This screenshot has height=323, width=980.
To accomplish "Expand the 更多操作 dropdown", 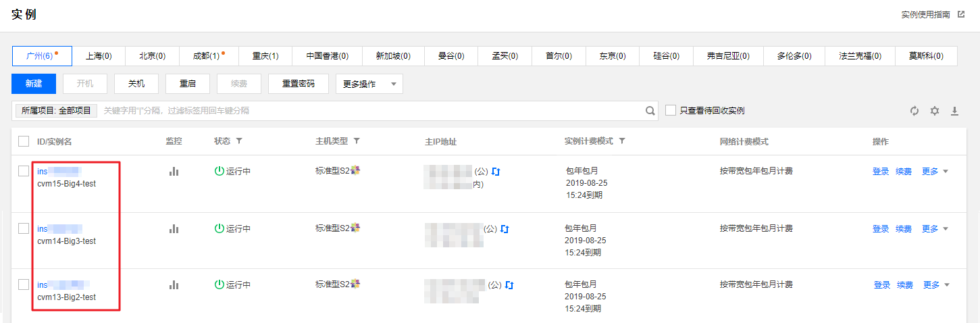I will [369, 84].
